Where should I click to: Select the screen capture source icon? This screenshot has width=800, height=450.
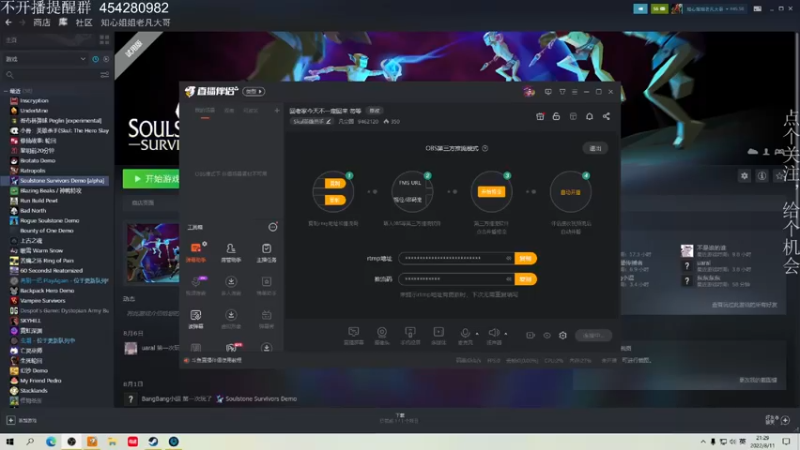coord(354,333)
